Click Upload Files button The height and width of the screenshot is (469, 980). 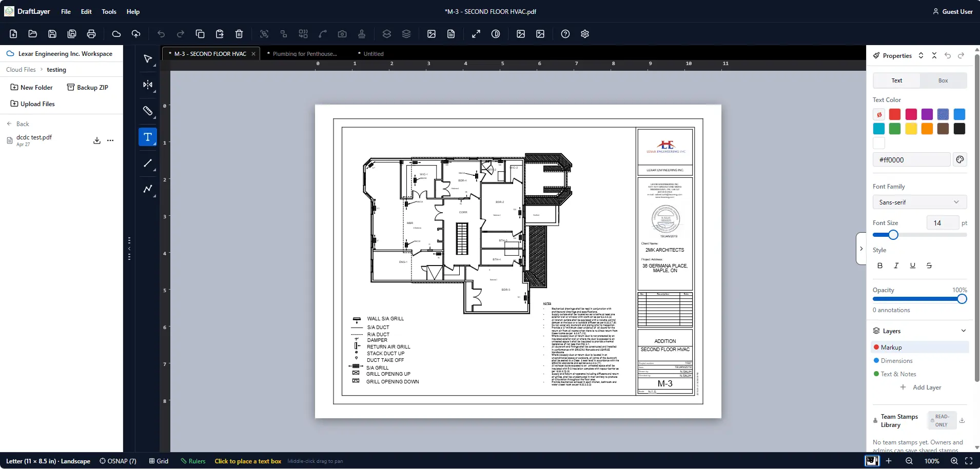33,104
